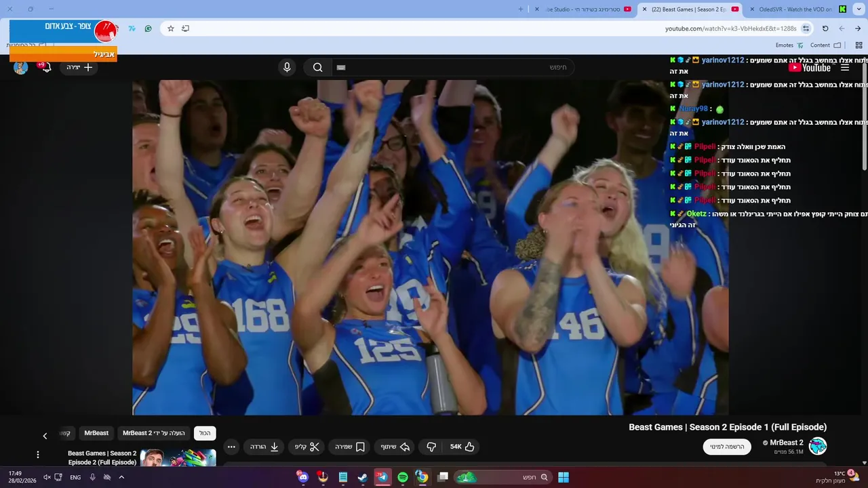Click the Oketz username in chat
The image size is (868, 488).
pos(696,213)
